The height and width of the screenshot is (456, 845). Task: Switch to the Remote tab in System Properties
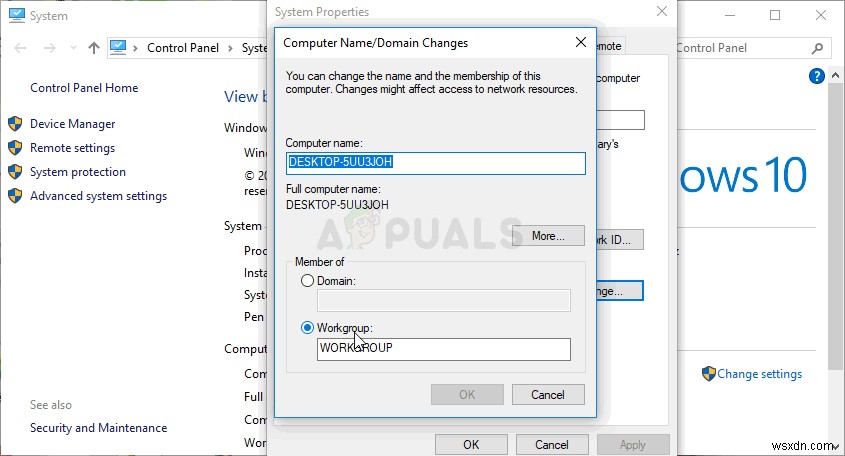pos(610,46)
